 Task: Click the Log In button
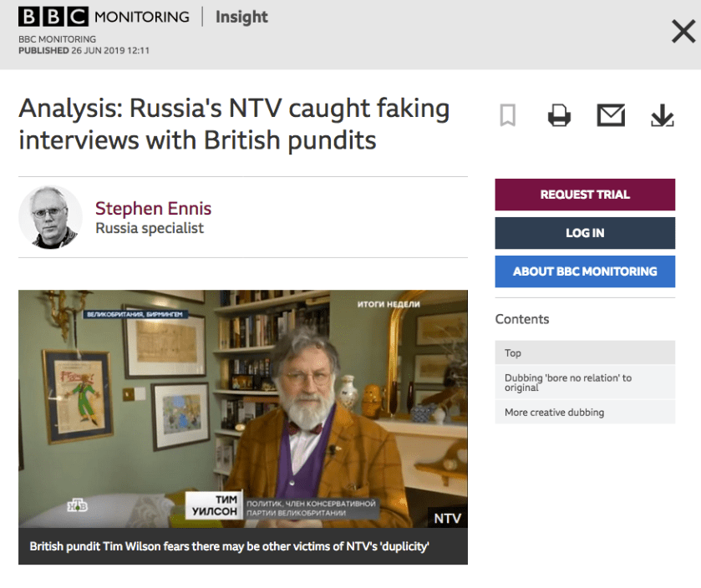coord(584,233)
